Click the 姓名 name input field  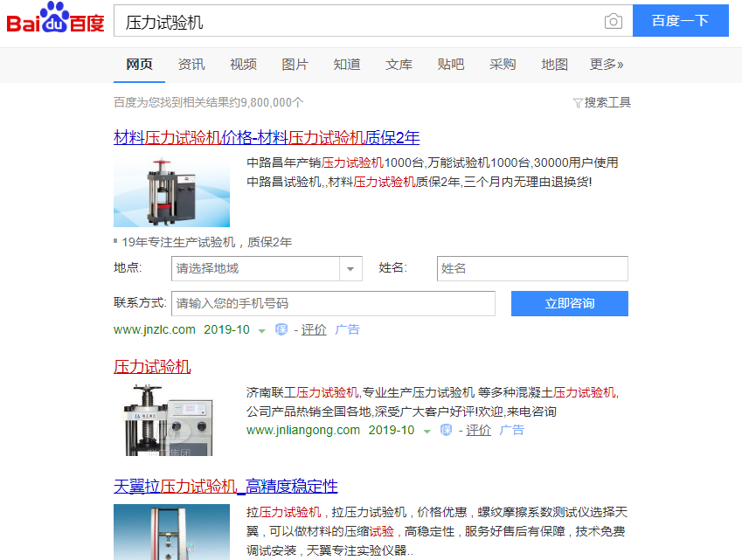tap(532, 269)
